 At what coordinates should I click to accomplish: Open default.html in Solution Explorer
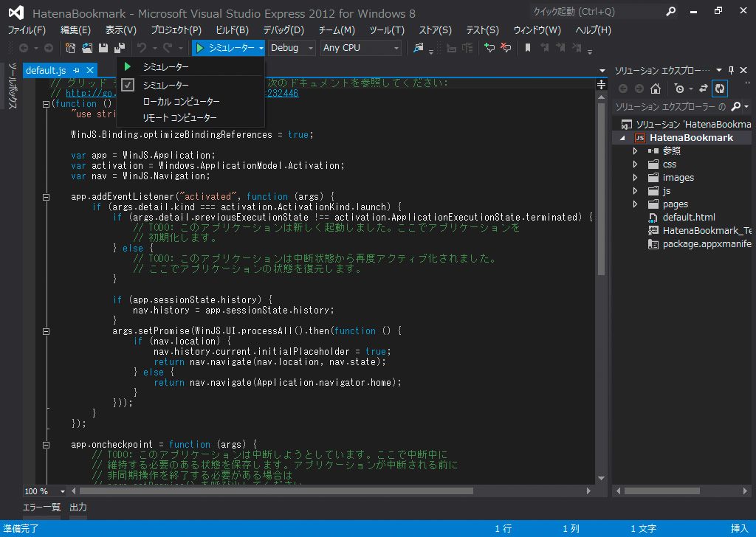click(689, 217)
